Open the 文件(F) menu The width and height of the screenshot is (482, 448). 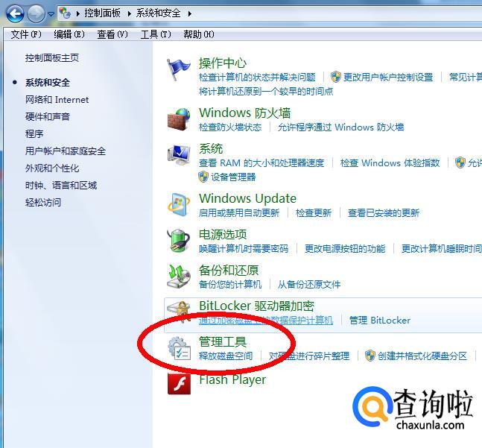point(26,34)
